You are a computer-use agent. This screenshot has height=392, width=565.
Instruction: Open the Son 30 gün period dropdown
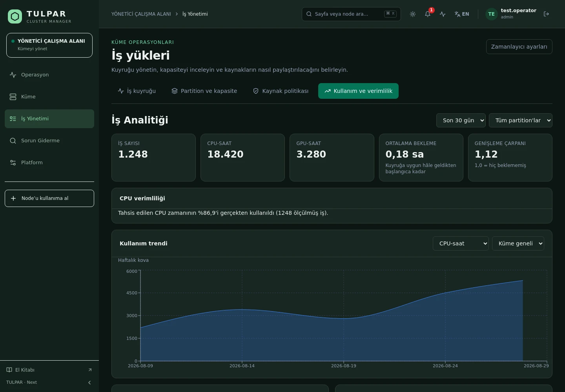461,120
